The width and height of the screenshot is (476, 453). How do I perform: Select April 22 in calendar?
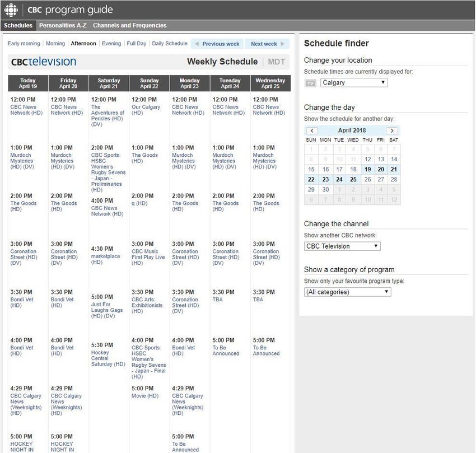click(x=311, y=179)
